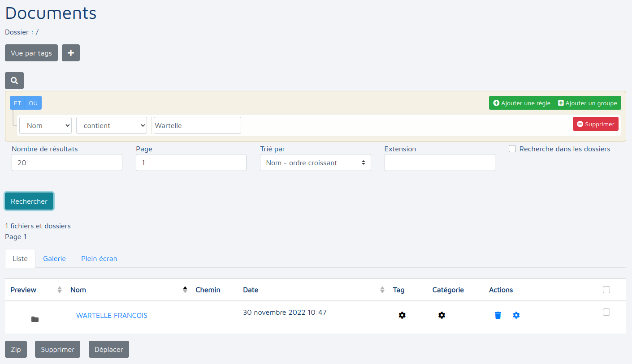Tick the select-all checkbox in the table header

coord(606,290)
